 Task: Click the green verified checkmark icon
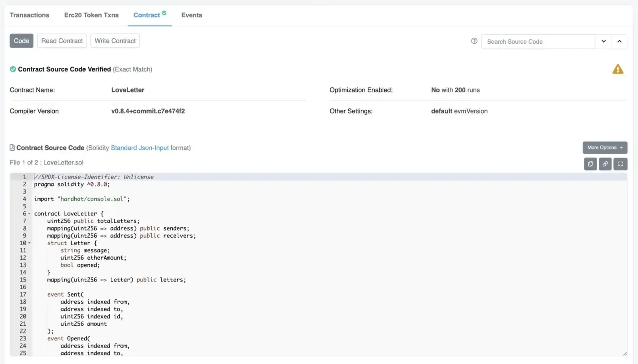(13, 69)
